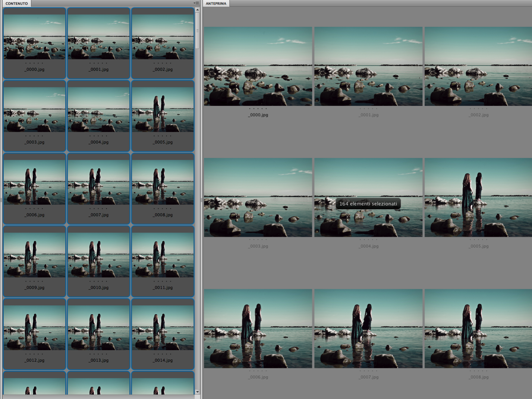
Task: Select _0014.jpg thumbnail in Contenuto panel
Action: [163, 328]
